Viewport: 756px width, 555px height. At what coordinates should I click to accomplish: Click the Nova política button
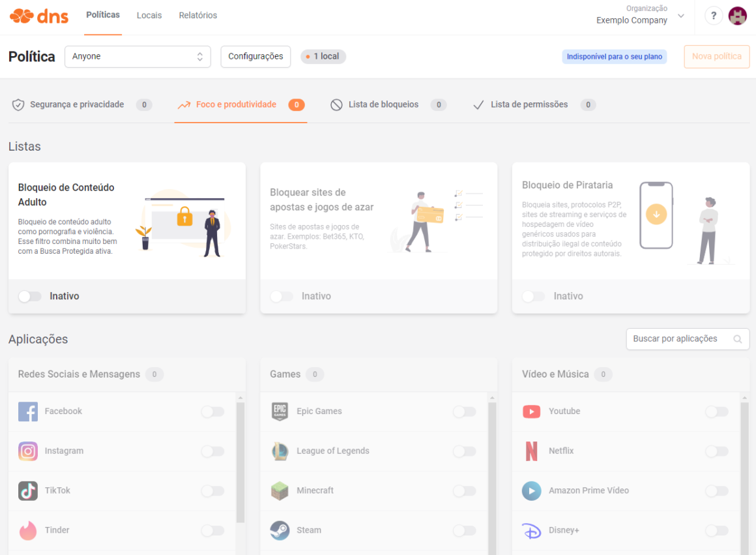coord(716,57)
